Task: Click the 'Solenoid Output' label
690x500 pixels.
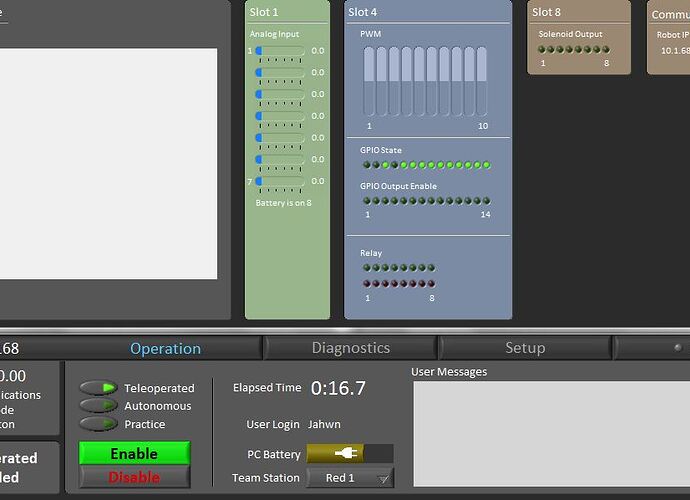Action: tap(570, 34)
